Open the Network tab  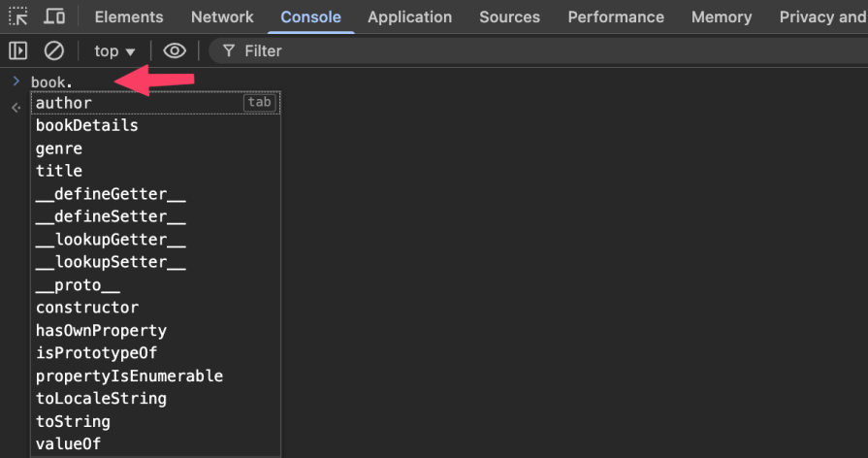(222, 17)
